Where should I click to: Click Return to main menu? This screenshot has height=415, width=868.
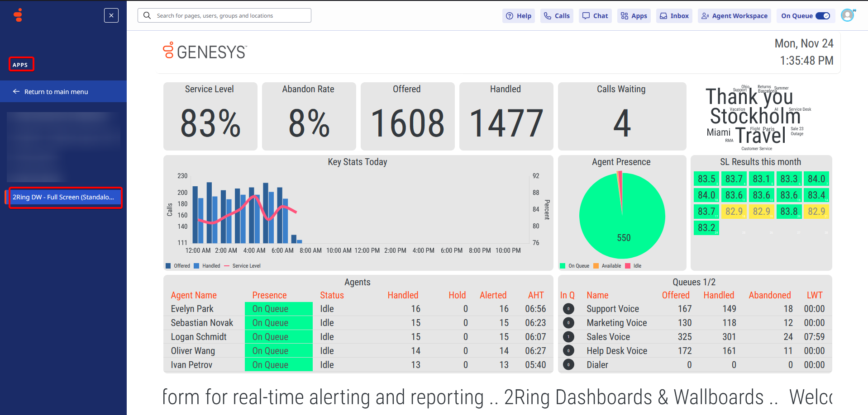56,92
